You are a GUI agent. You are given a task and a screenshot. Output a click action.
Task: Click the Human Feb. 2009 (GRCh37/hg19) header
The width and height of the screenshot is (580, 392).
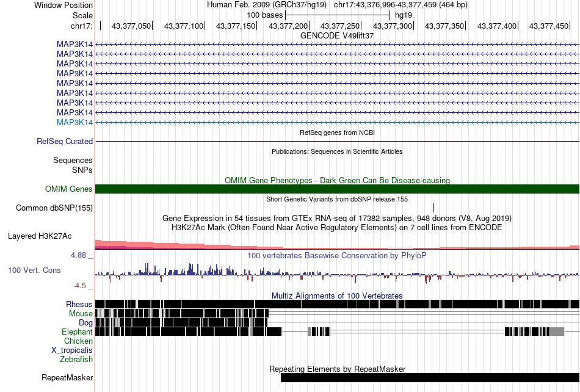click(267, 5)
